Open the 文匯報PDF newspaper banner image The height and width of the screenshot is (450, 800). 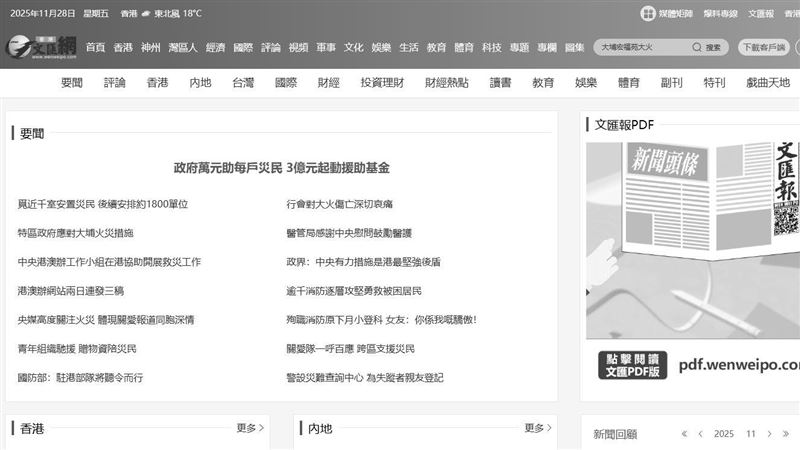pos(693,241)
